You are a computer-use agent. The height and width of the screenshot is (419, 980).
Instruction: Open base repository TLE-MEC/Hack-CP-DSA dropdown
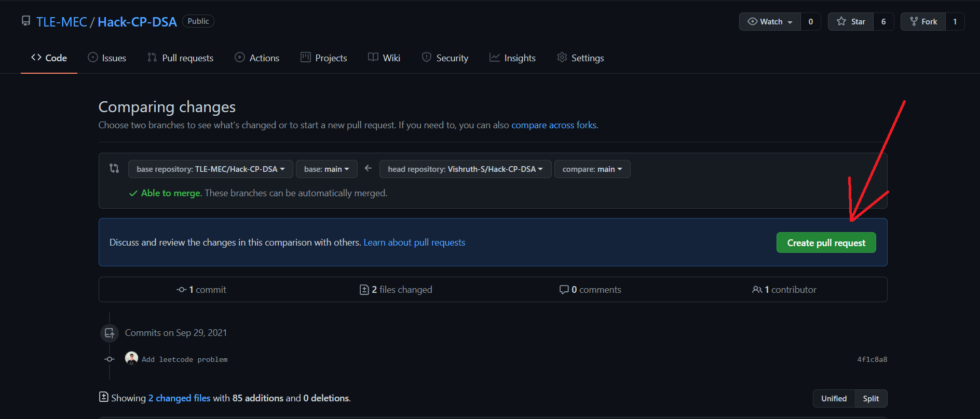coord(211,169)
